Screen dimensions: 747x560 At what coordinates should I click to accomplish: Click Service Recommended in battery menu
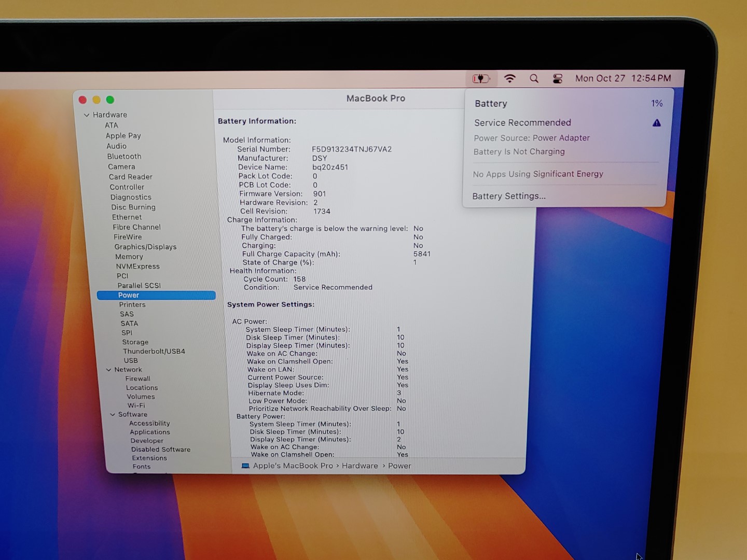[522, 122]
